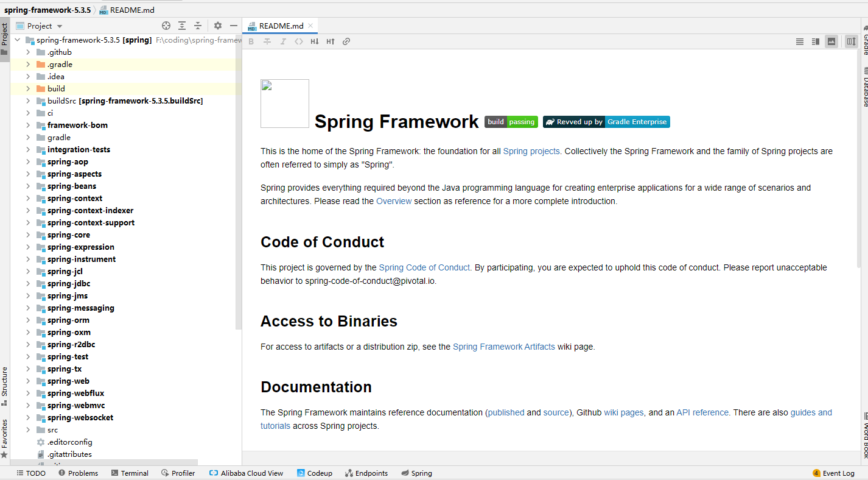Click the README preview vertical scrollbar
The image size is (868, 480).
click(858, 158)
